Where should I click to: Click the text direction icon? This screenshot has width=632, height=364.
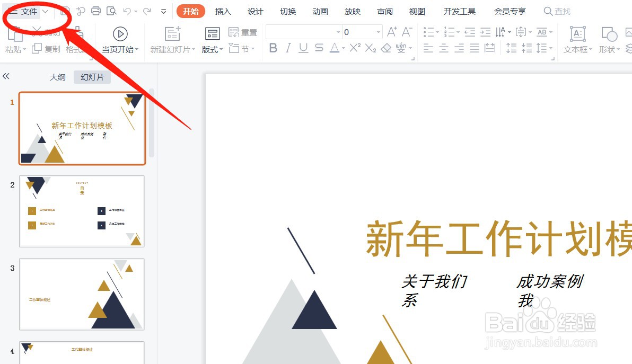pos(500,32)
